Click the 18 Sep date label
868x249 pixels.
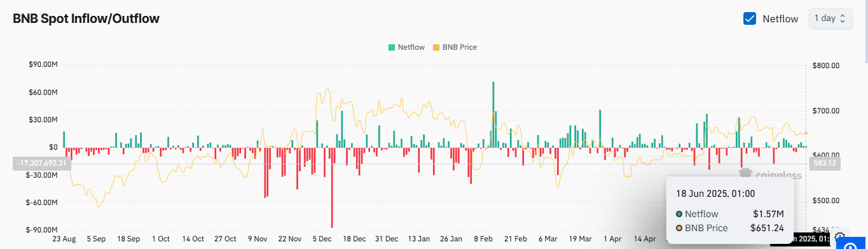pos(129,239)
